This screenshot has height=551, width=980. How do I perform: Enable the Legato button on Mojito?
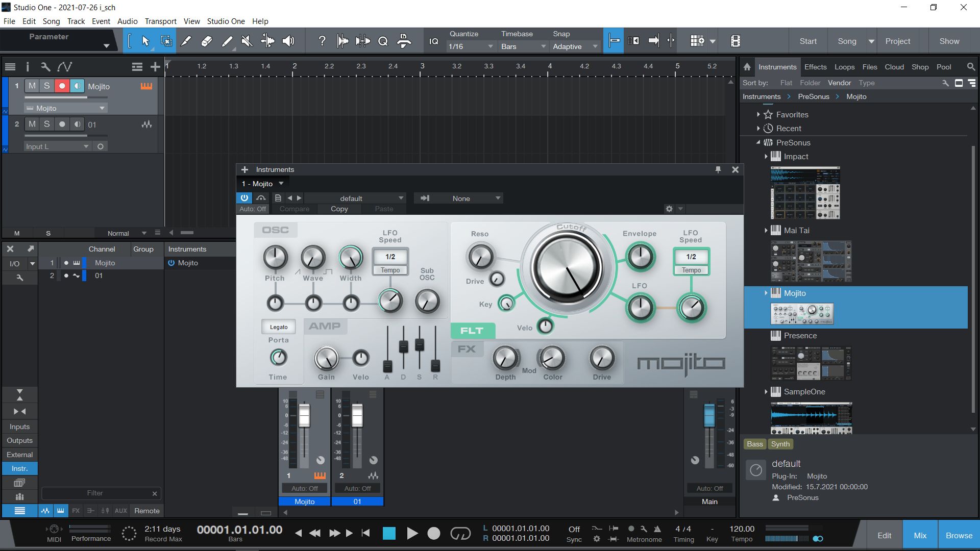point(279,327)
